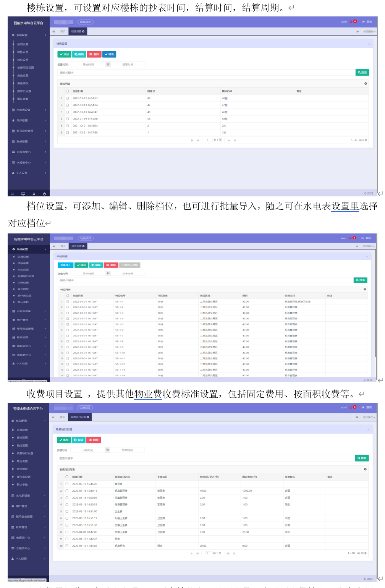Click 搜索关键字 field in 楼栋设置 screenshot
Screen dimensions: 385x588
tap(206, 73)
